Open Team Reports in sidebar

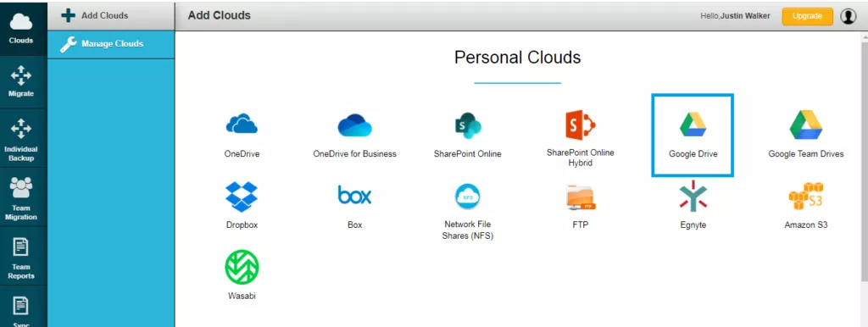coord(21,258)
